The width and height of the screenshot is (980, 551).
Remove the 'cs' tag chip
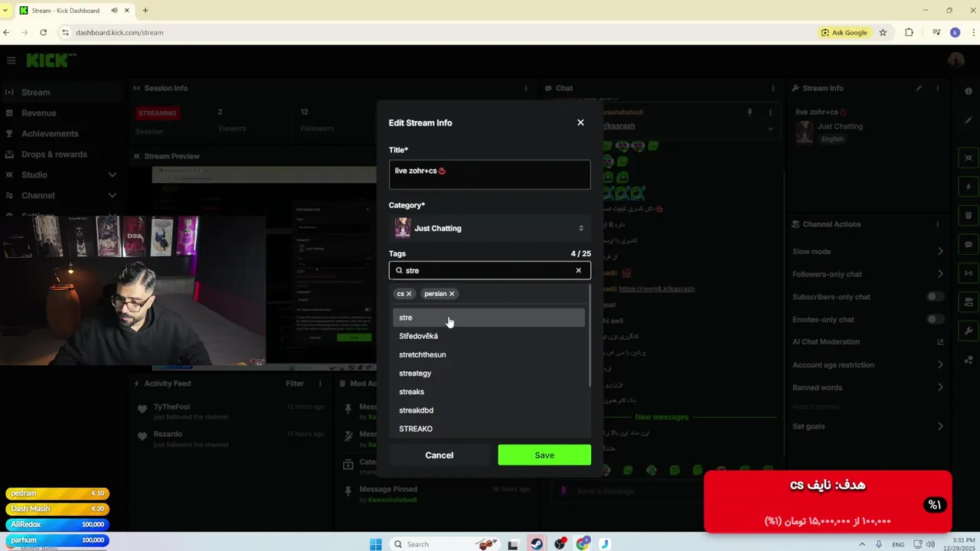[x=409, y=294]
